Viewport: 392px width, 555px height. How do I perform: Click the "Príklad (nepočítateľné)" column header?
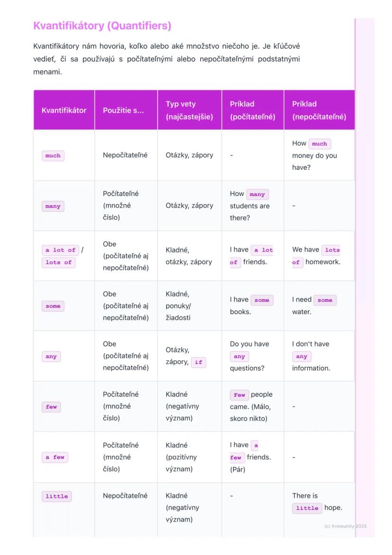319,110
